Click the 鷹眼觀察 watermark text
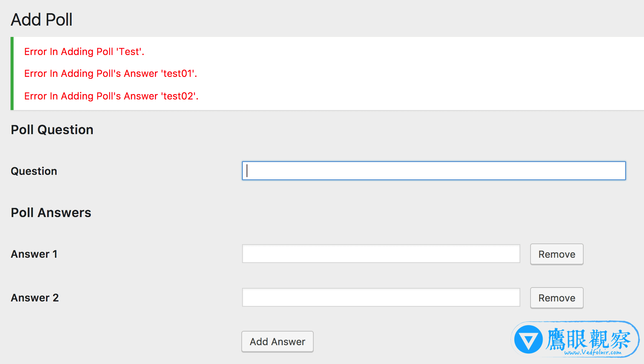 click(x=588, y=338)
